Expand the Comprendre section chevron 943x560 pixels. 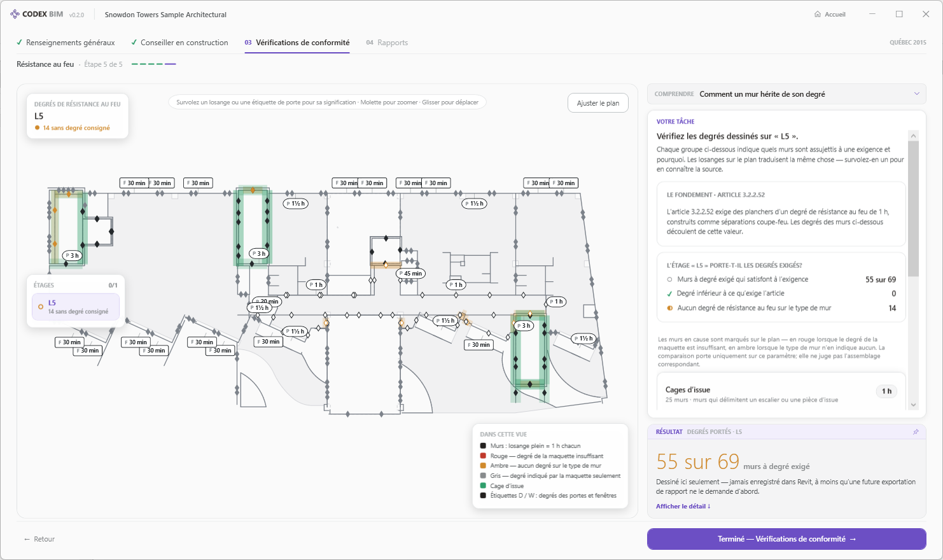(917, 94)
